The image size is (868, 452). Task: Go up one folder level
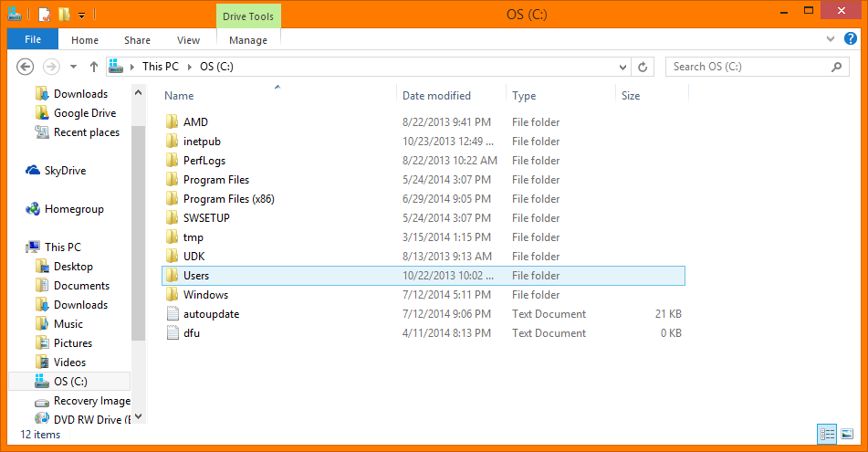click(x=93, y=67)
